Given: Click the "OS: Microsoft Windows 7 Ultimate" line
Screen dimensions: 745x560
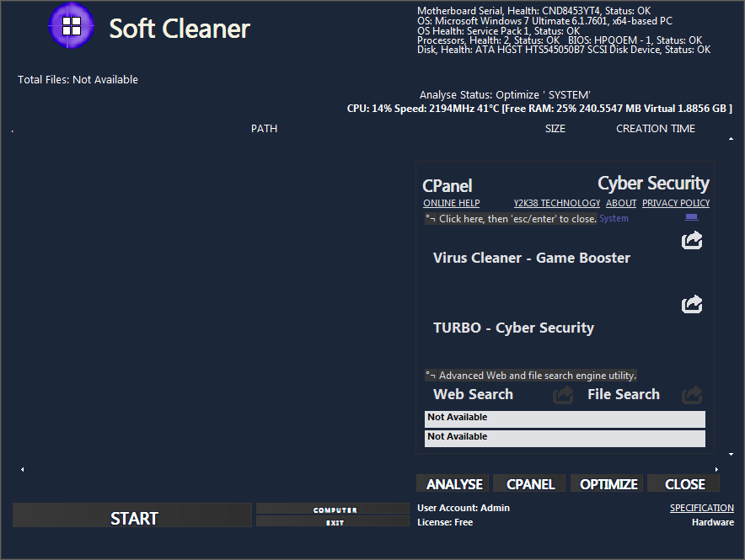Looking at the screenshot, I should tap(545, 21).
